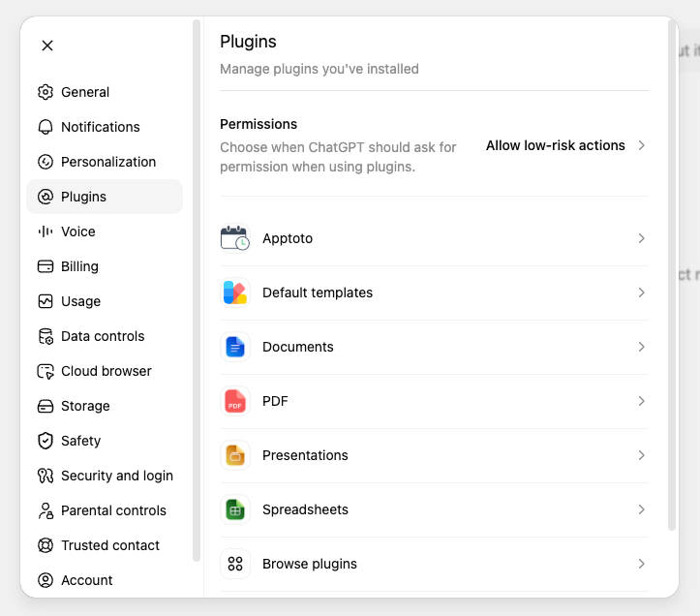Open the Voice settings section
This screenshot has height=616, width=700.
[x=105, y=231]
